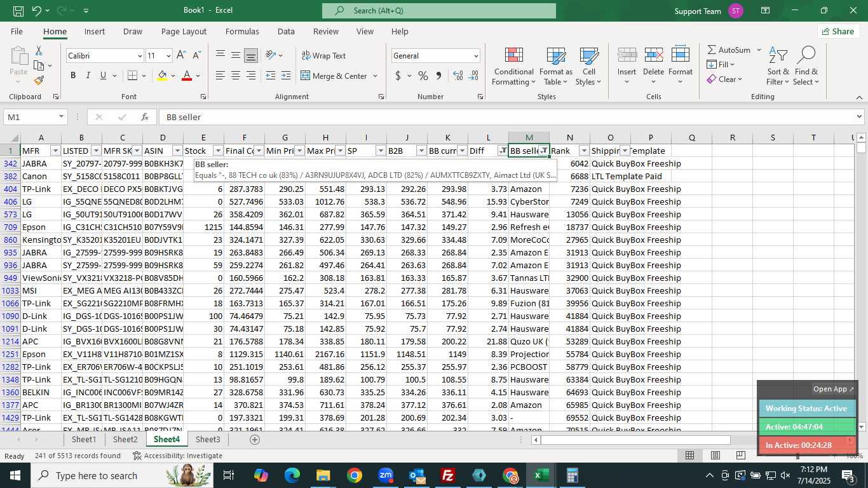Viewport: 868px width, 488px height.
Task: Click the Format Painter brush icon
Action: (39, 80)
